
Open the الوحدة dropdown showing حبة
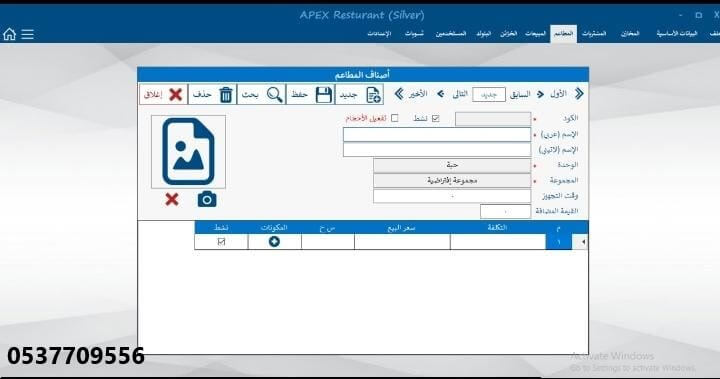[452, 165]
